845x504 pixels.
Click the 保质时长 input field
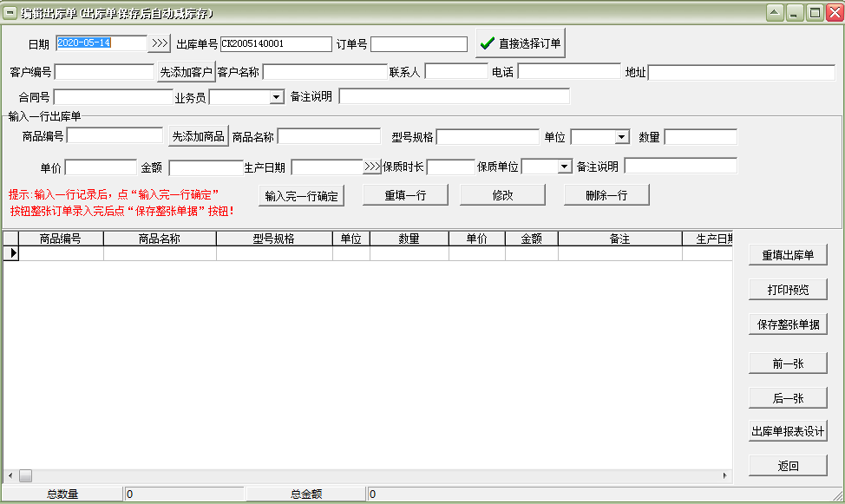(x=450, y=167)
